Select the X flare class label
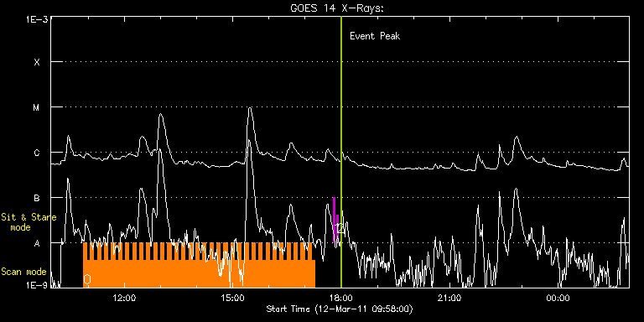644x322 pixels. pyautogui.click(x=37, y=62)
